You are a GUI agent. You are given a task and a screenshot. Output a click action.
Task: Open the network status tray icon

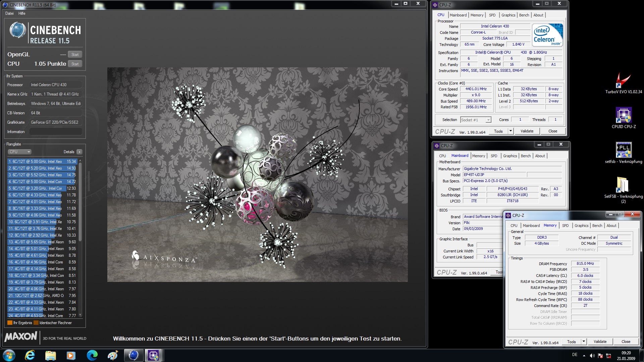tap(608, 356)
